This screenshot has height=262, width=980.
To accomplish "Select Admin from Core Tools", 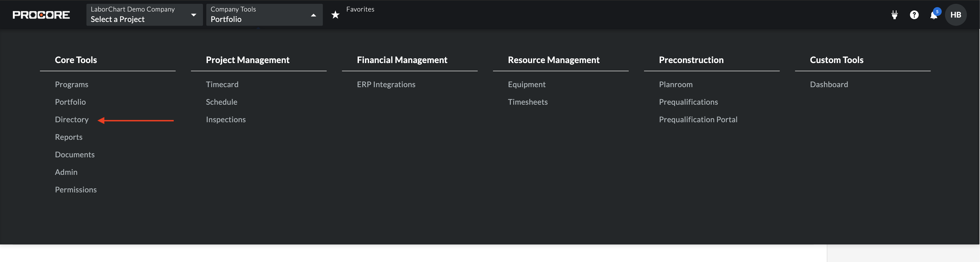I will pos(66,172).
